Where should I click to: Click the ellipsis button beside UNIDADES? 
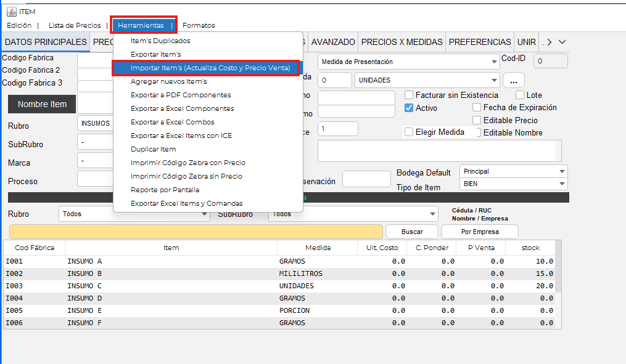[x=513, y=80]
